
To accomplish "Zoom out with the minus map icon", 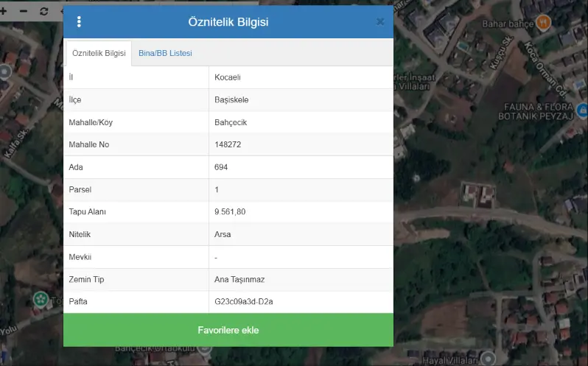I will (24, 11).
